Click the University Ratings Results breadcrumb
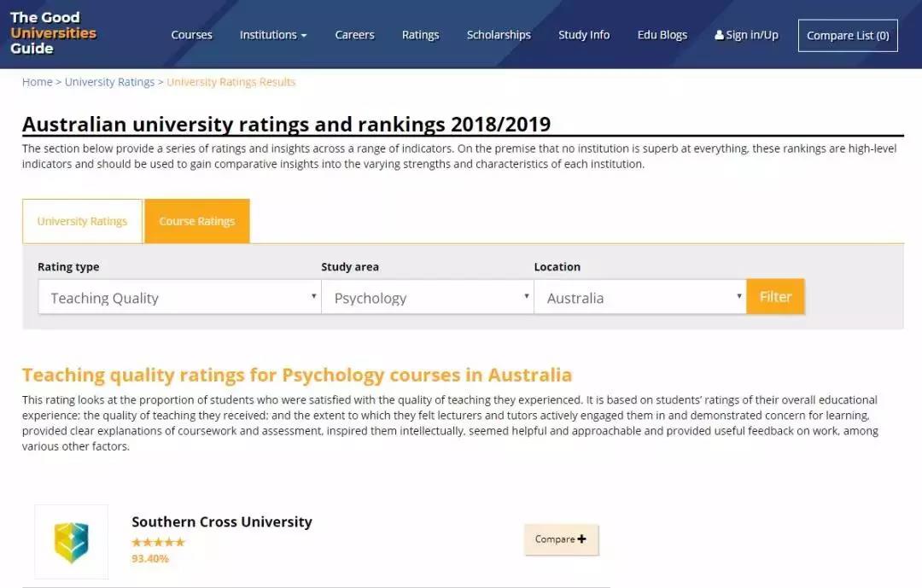This screenshot has width=922, height=588. [231, 82]
